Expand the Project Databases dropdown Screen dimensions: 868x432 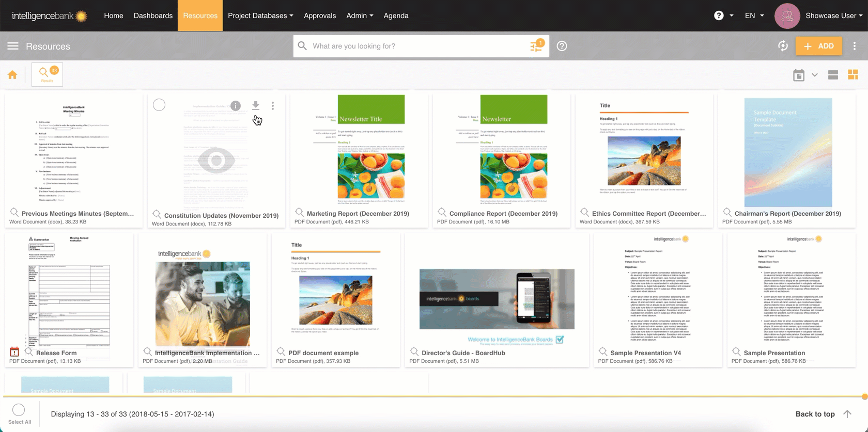[x=260, y=15]
